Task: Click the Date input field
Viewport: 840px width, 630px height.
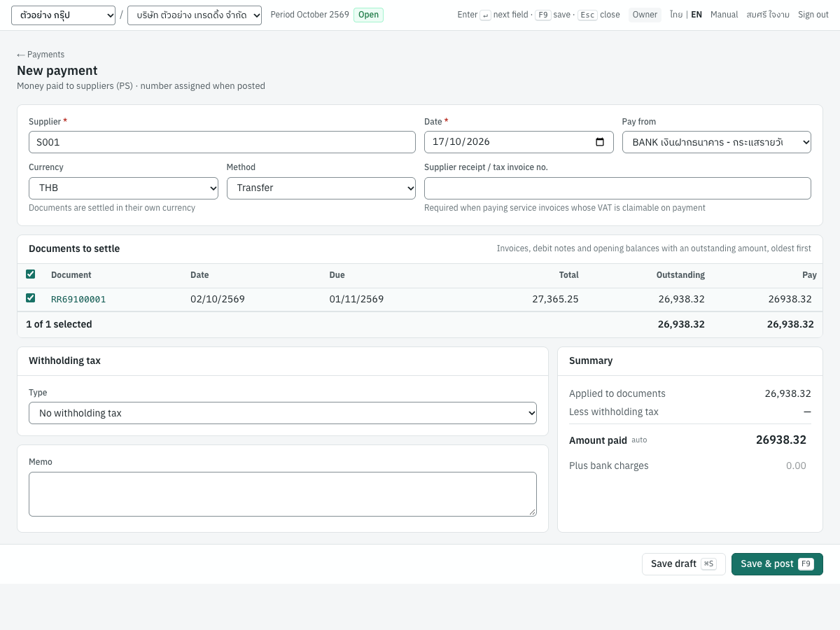Action: click(x=519, y=142)
